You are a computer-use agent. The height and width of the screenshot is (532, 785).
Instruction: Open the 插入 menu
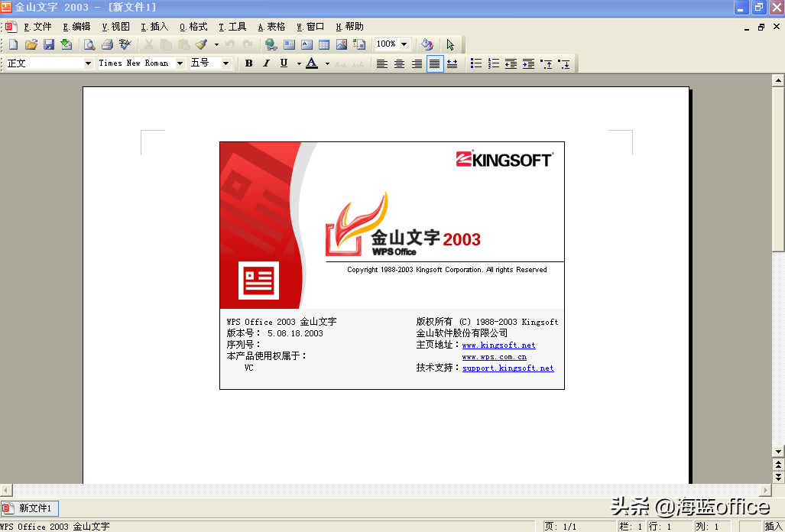154,27
